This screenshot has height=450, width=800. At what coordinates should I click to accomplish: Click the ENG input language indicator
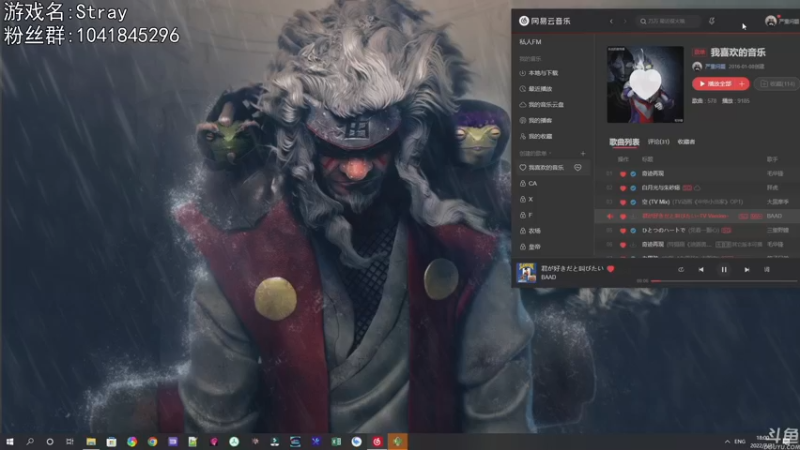(x=740, y=441)
